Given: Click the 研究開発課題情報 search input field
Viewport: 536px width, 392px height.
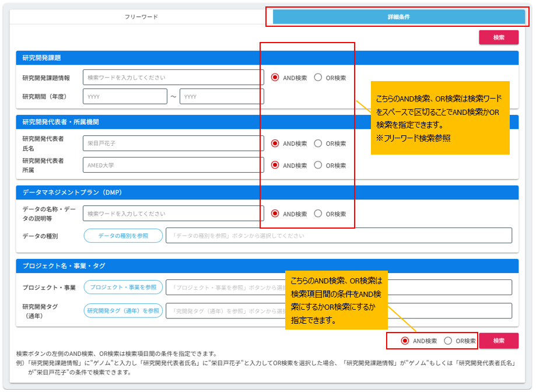Looking at the screenshot, I should pos(172,77).
